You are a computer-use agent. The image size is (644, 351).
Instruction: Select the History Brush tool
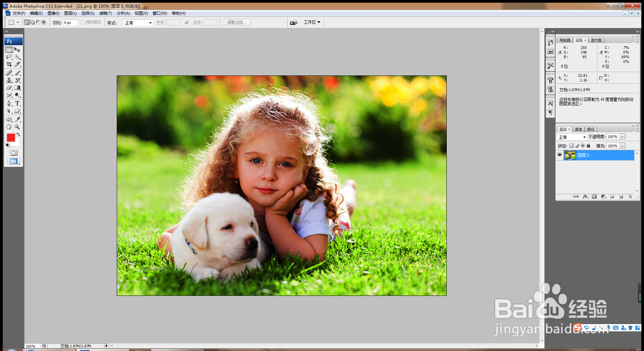pyautogui.click(x=18, y=80)
